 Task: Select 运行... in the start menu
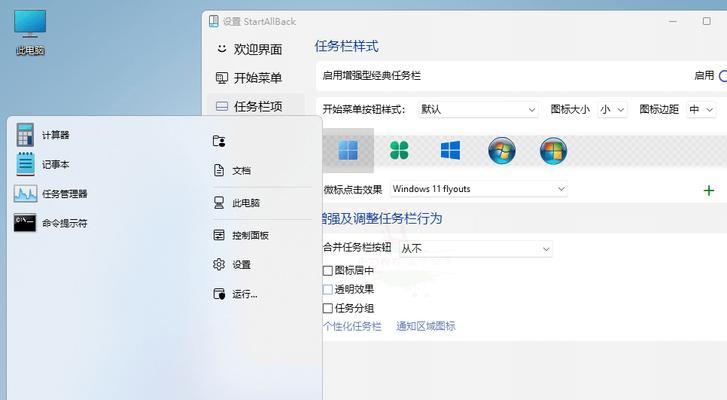[x=235, y=294]
